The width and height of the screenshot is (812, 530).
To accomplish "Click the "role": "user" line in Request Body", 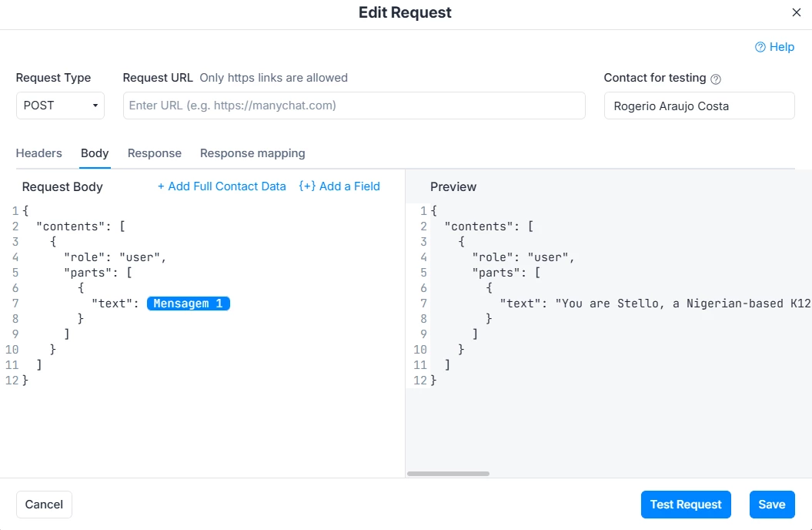I will pyautogui.click(x=115, y=257).
